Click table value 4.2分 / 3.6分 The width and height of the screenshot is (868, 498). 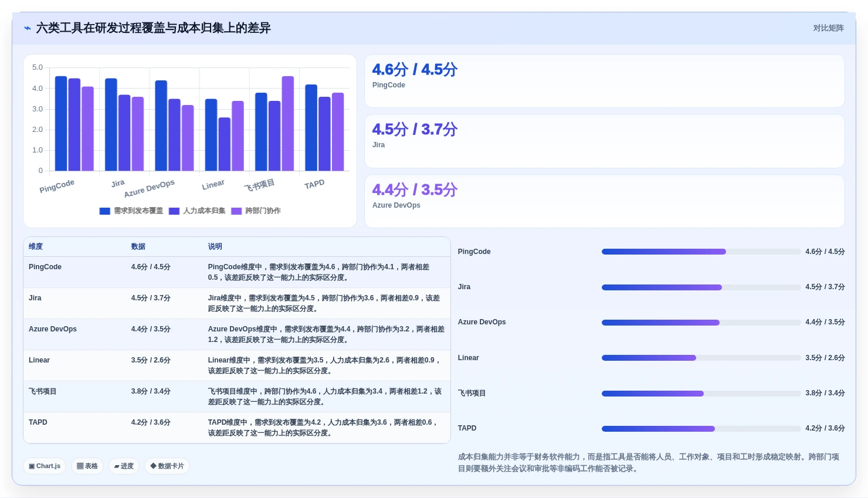[151, 422]
